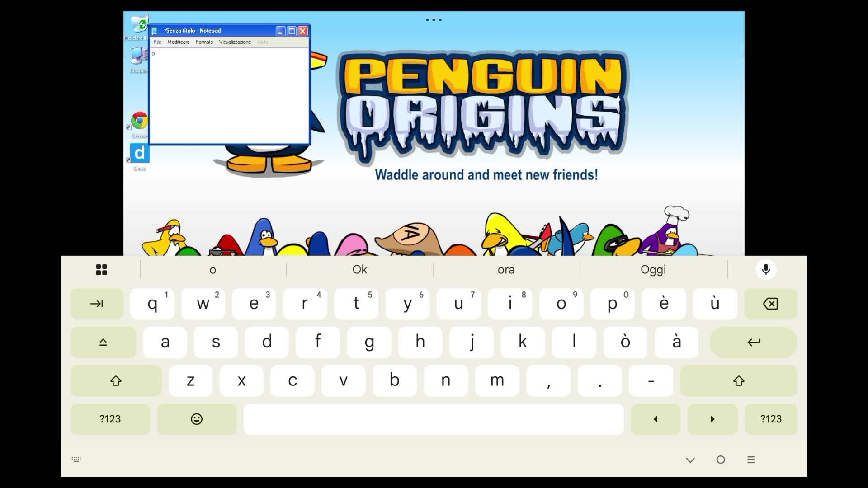
Task: Open the File menu in Notepad
Action: coord(157,42)
